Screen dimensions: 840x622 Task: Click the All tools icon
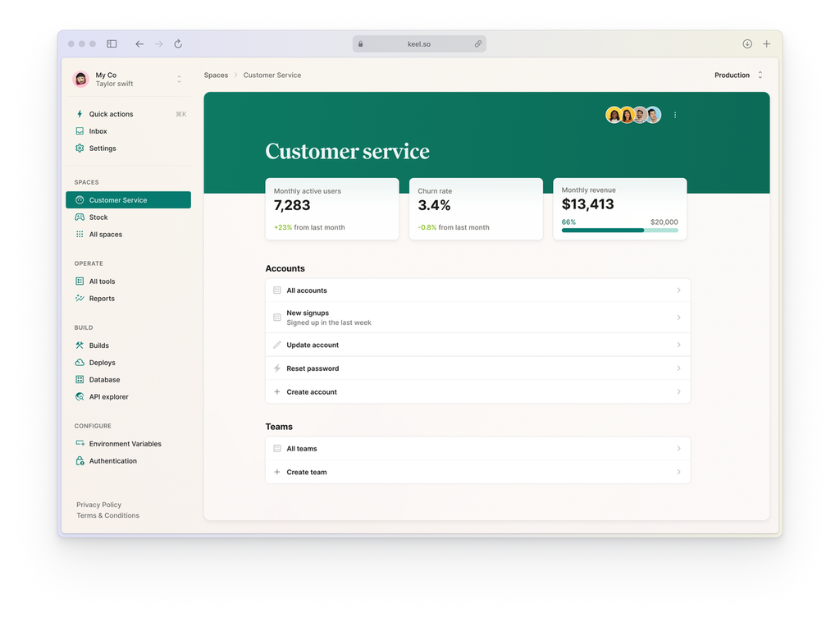(80, 281)
